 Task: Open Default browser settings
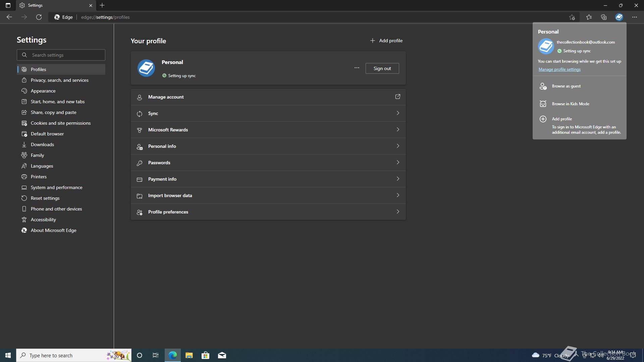pyautogui.click(x=61, y=134)
